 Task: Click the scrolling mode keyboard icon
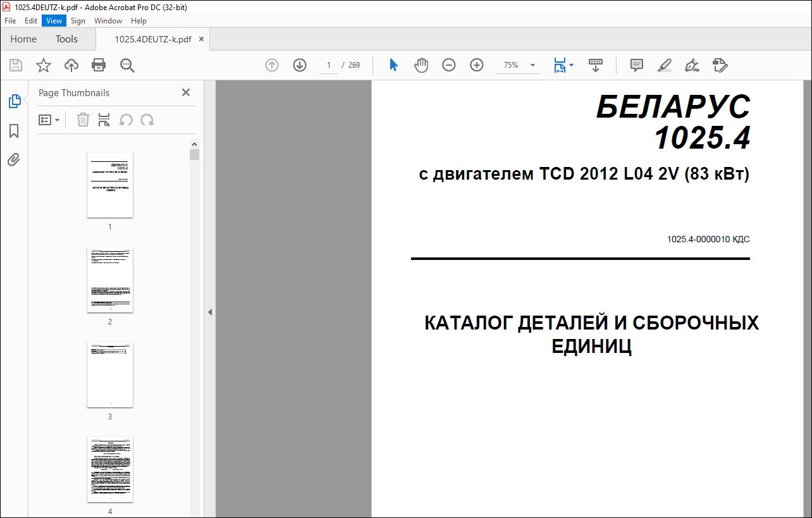tap(595, 65)
